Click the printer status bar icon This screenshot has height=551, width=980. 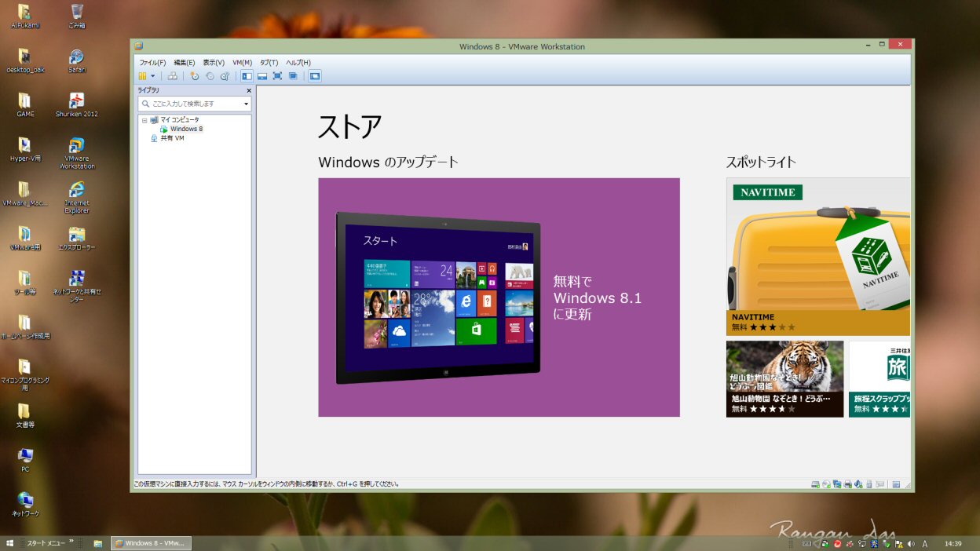pos(848,484)
